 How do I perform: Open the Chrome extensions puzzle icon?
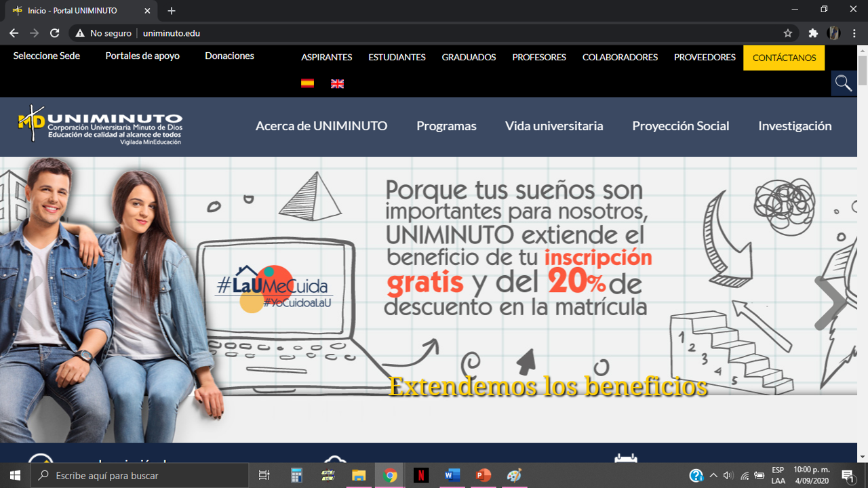(x=813, y=33)
